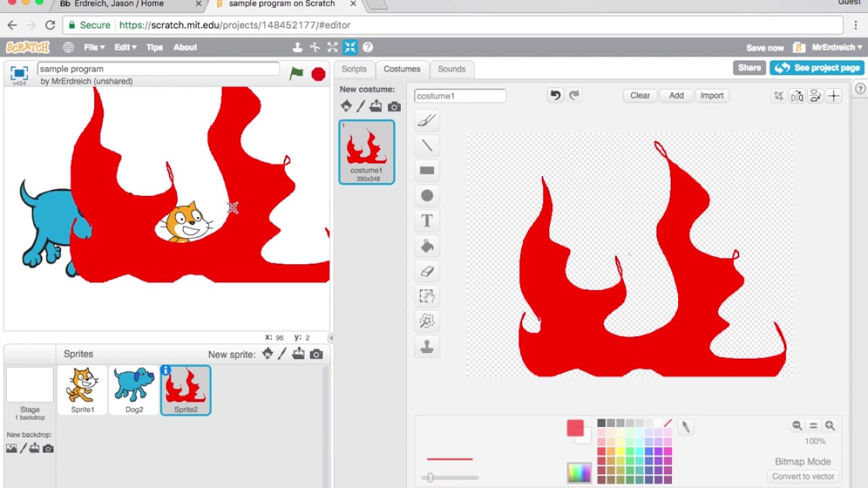This screenshot has width=868, height=488.
Task: Select the Duplicate stamp in top toolbar
Action: coord(298,47)
